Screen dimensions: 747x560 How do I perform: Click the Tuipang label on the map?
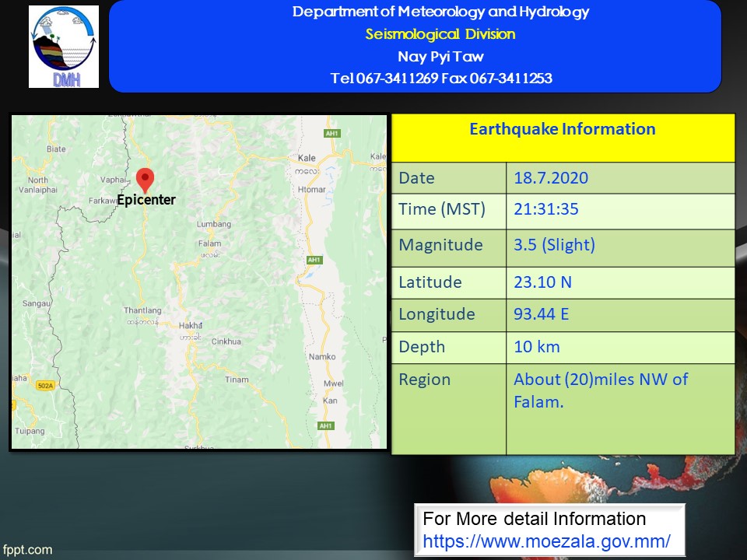coord(30,431)
